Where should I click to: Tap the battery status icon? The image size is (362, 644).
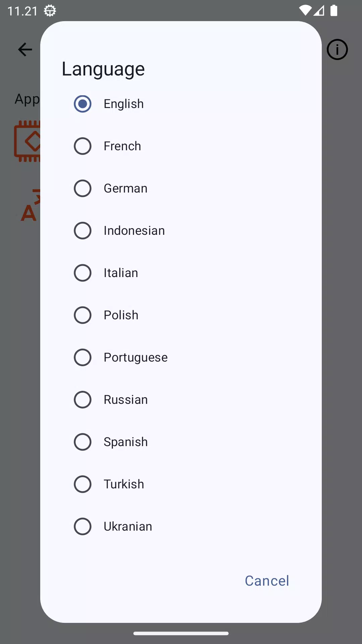(334, 11)
